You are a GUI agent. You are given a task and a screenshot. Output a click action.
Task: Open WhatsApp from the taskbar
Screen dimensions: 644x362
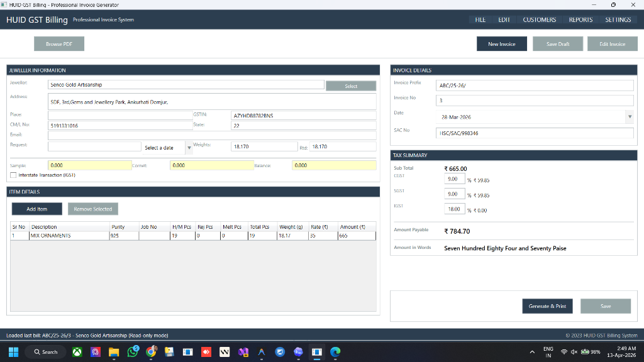(132, 352)
